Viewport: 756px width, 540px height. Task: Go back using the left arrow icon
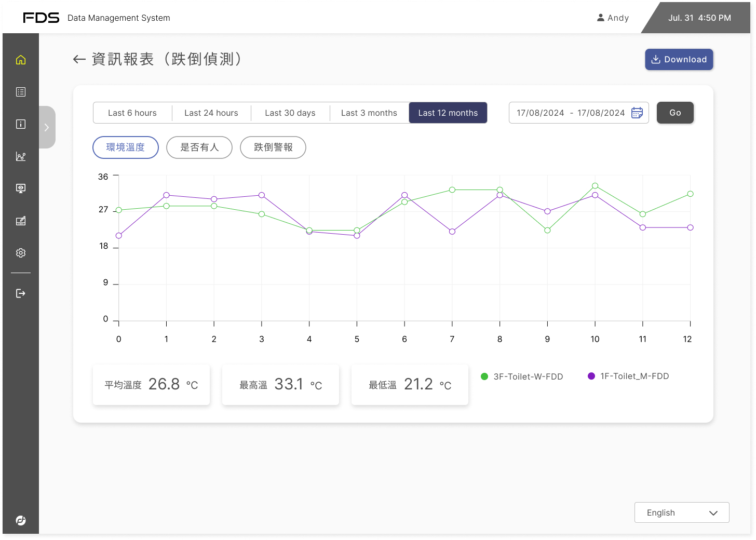79,60
